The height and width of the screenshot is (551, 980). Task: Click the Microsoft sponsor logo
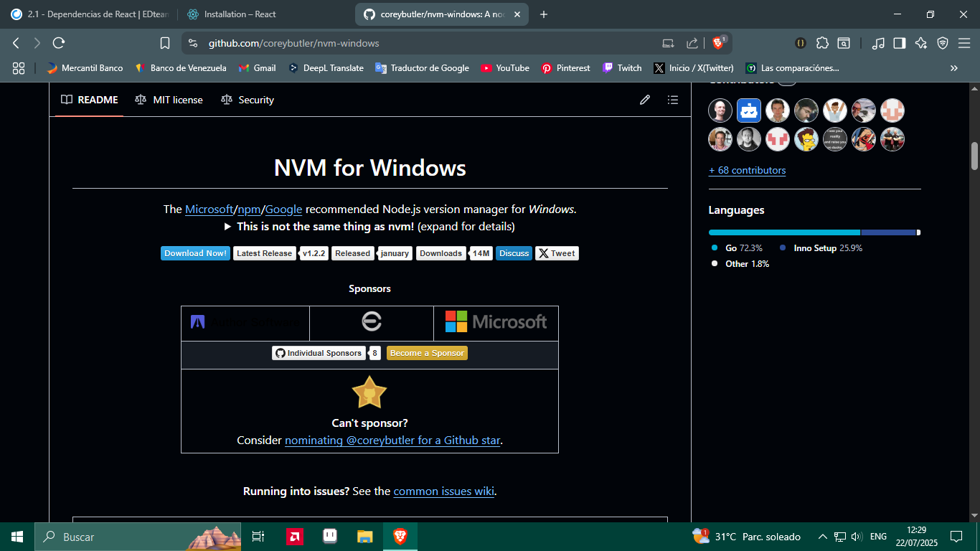tap(496, 322)
